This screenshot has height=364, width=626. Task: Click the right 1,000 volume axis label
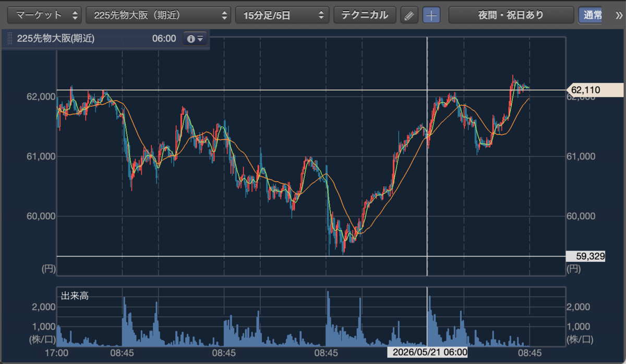coord(579,326)
